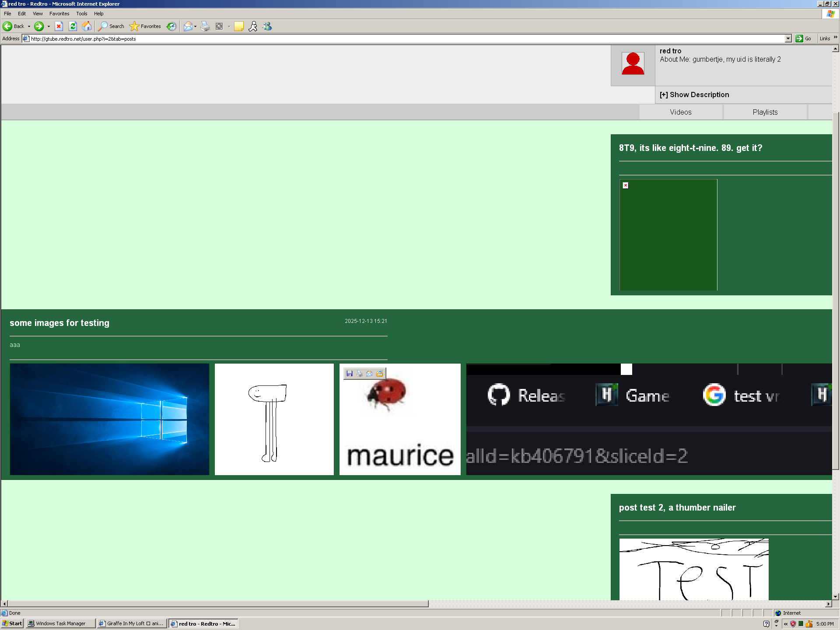
Task: Switch to Windows Task Manager in taskbar
Action: pyautogui.click(x=60, y=623)
